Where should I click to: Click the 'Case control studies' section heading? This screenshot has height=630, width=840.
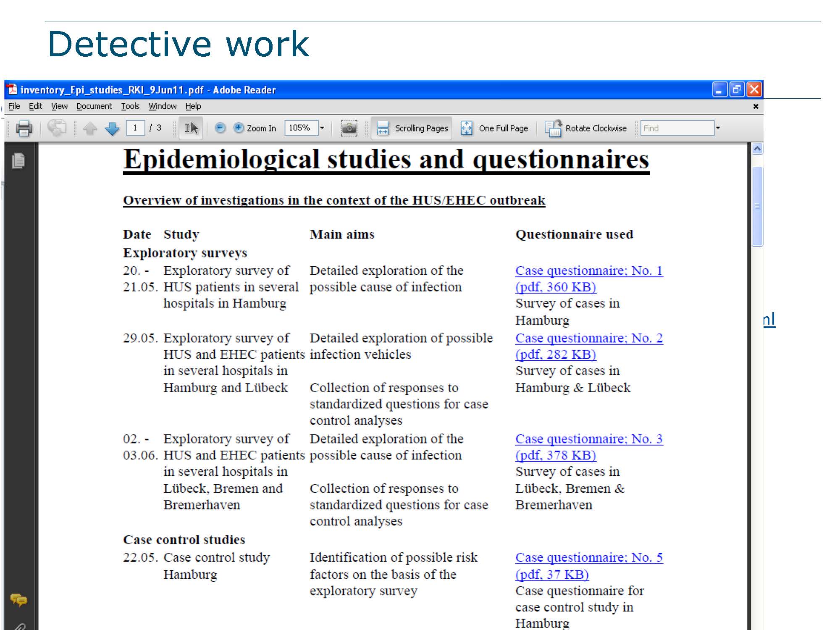pos(184,539)
